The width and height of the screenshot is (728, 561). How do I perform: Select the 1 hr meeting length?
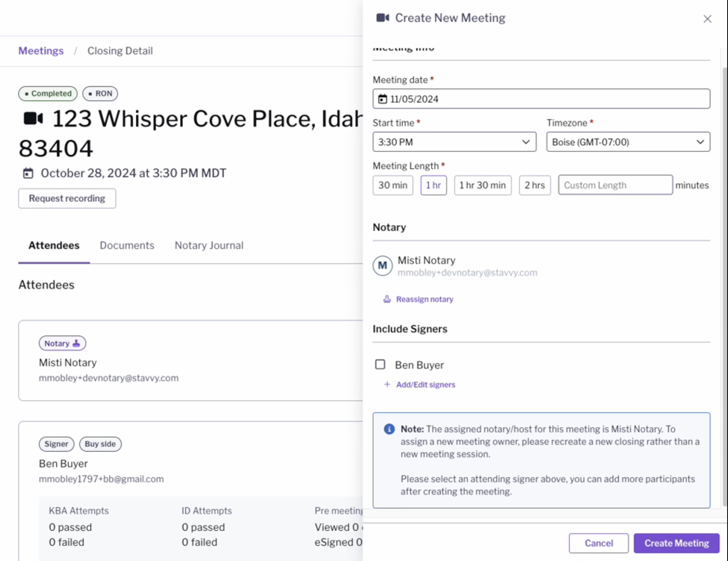pos(433,185)
